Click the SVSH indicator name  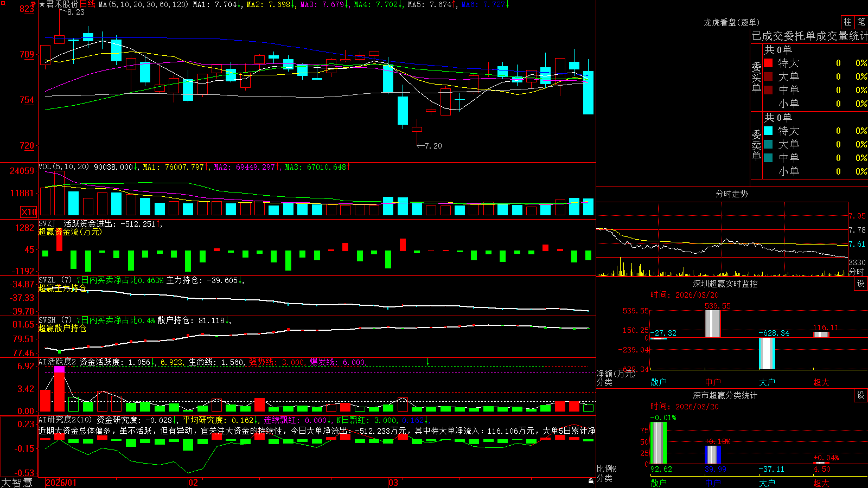(x=47, y=320)
